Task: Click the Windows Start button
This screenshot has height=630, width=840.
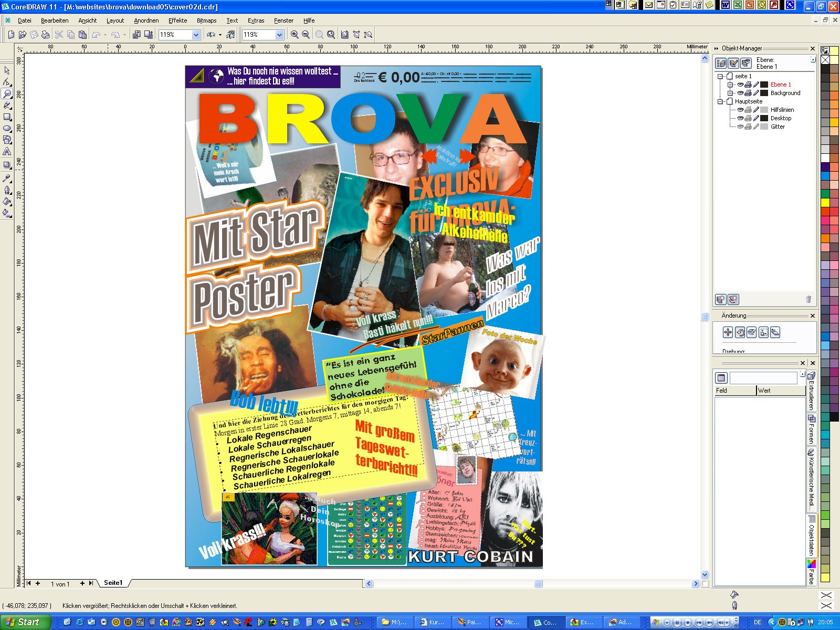Action: click(x=25, y=622)
